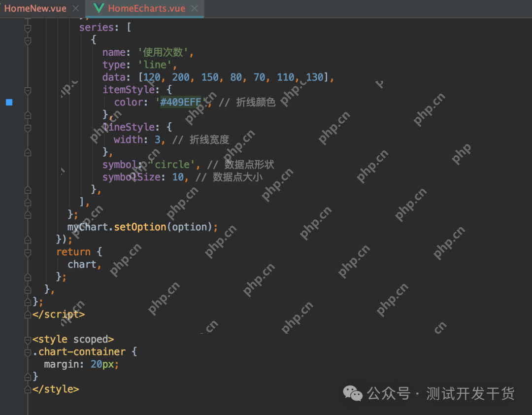The width and height of the screenshot is (532, 415).
Task: Fold the itemStyle block in the gutter
Action: (28, 90)
